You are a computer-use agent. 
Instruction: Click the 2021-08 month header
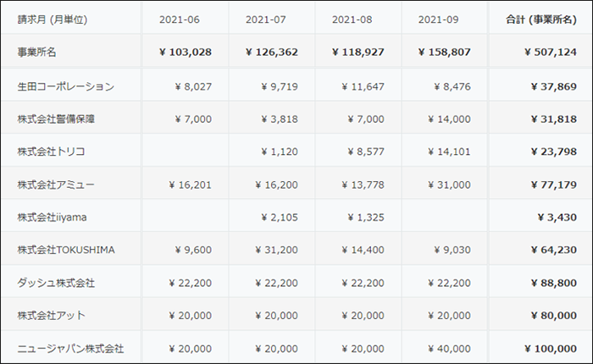357,19
